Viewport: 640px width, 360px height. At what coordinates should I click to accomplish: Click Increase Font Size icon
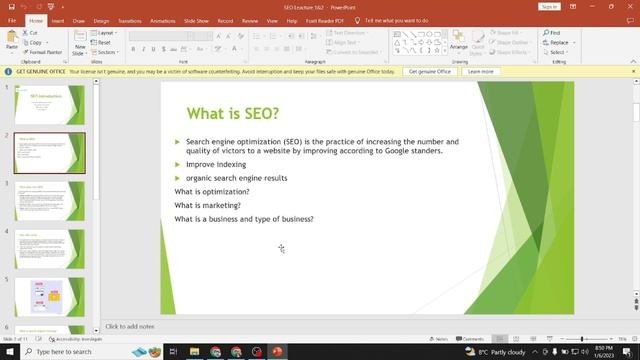pyautogui.click(x=219, y=36)
